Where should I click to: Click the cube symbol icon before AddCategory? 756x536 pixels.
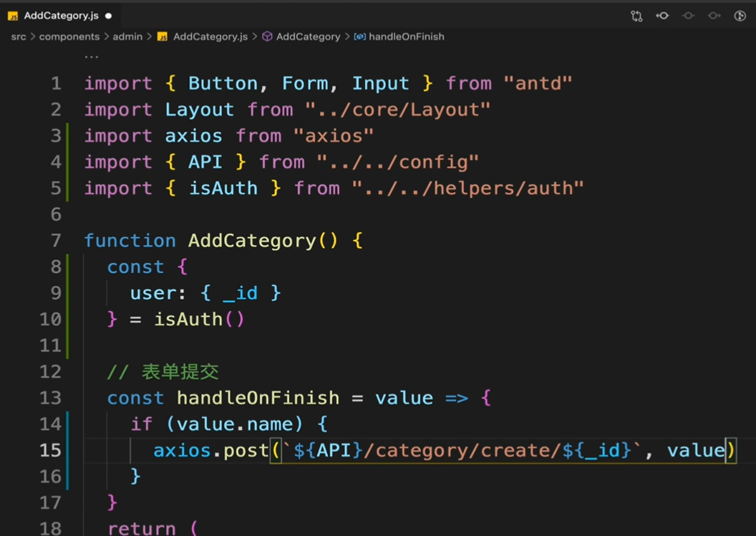[x=267, y=37]
